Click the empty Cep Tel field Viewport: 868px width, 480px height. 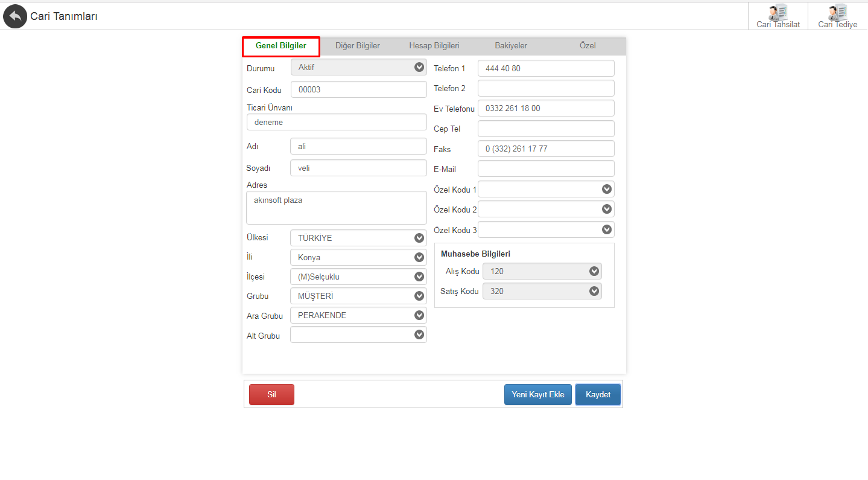pyautogui.click(x=546, y=129)
